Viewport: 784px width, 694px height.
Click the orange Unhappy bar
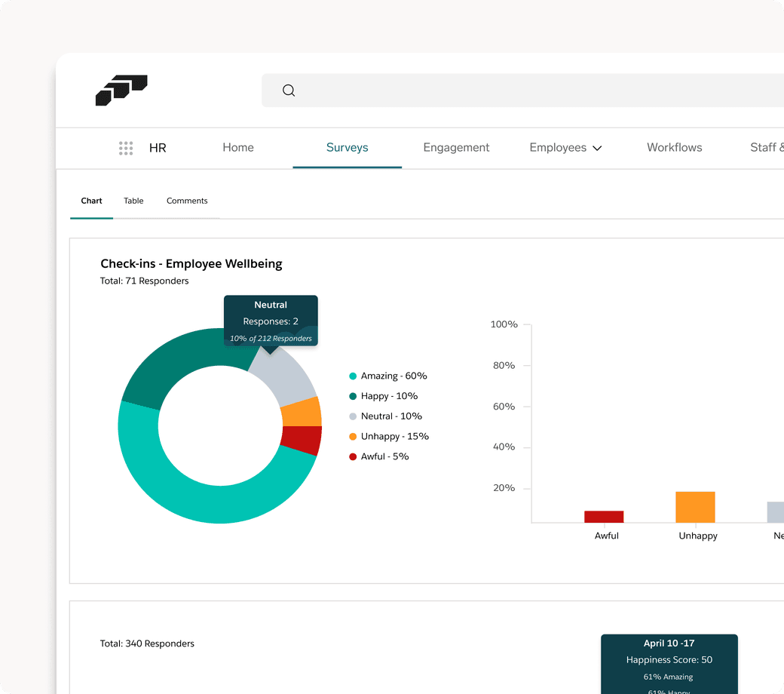(x=695, y=507)
